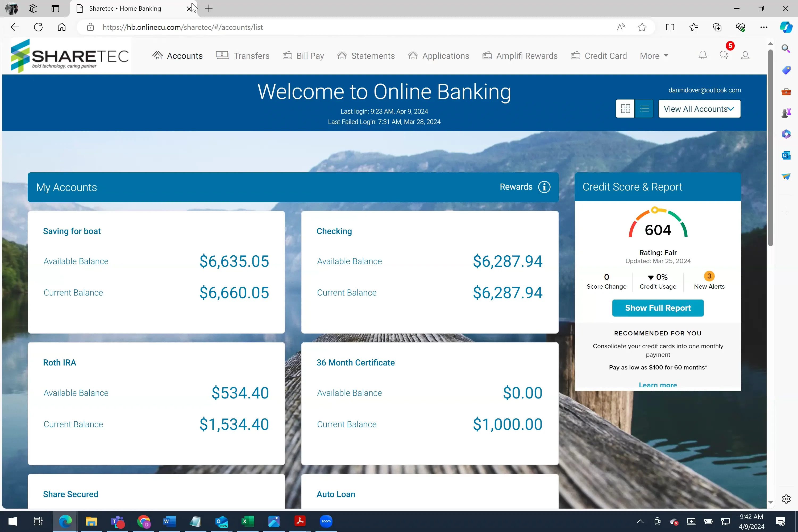Click the Show Full Report button

coord(658,308)
